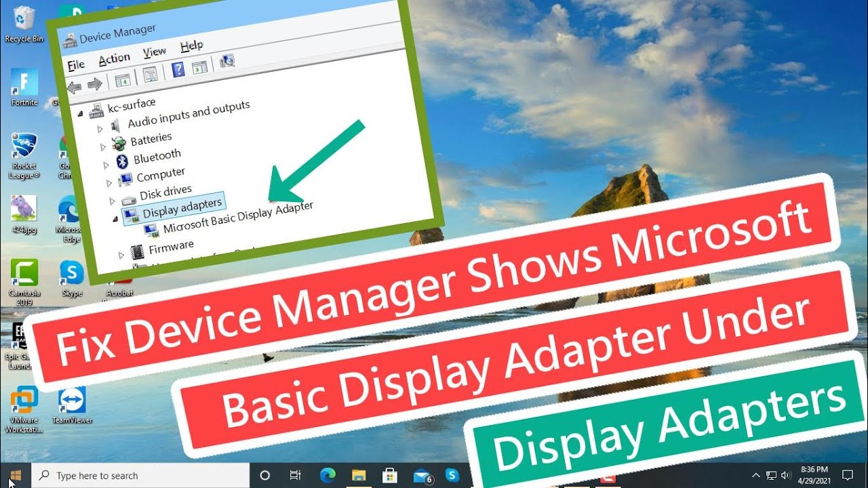
Task: Launch Microsoft Edge from the taskbar
Action: [x=328, y=475]
